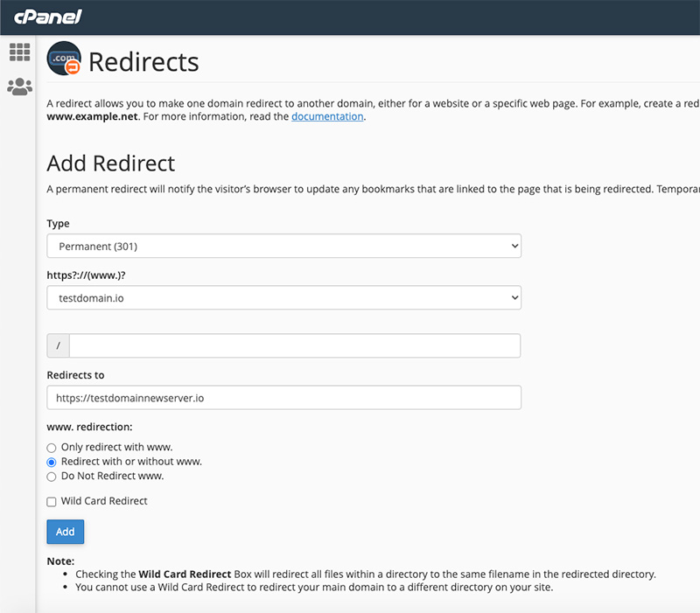The image size is (700, 613).
Task: Click the Redirects to URL field
Action: coord(283,398)
